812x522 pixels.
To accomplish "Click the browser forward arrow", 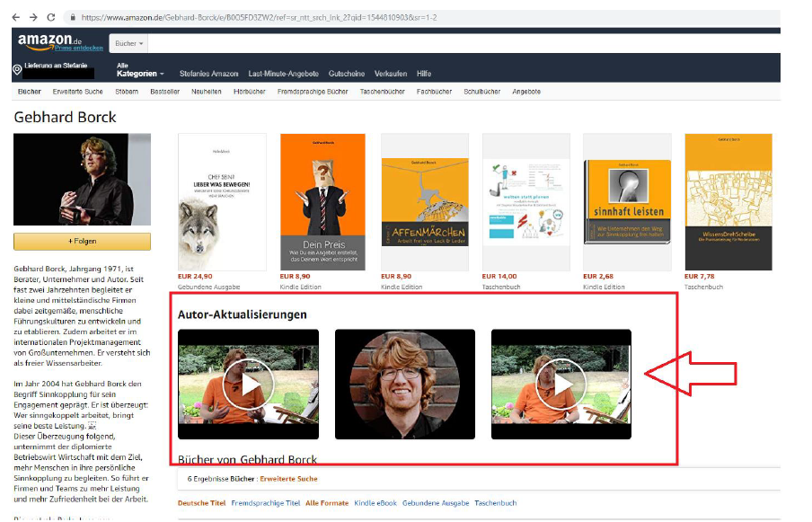I will (x=33, y=18).
